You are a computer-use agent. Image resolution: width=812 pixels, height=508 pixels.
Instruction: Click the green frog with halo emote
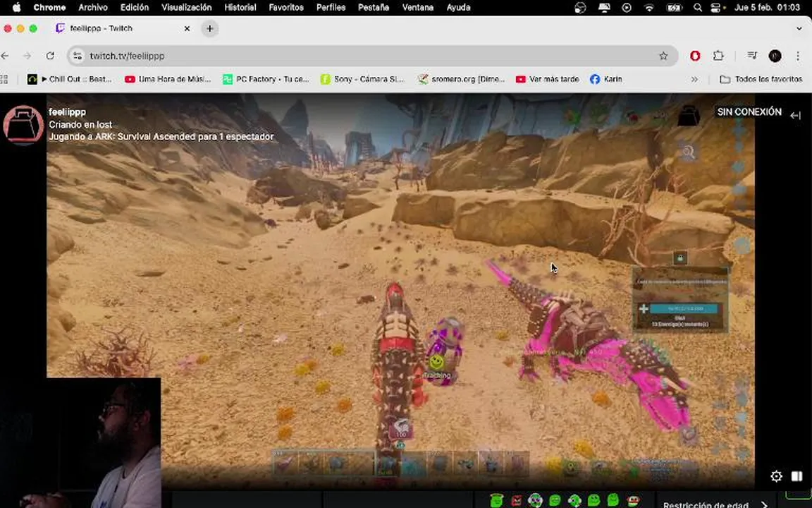point(497,500)
